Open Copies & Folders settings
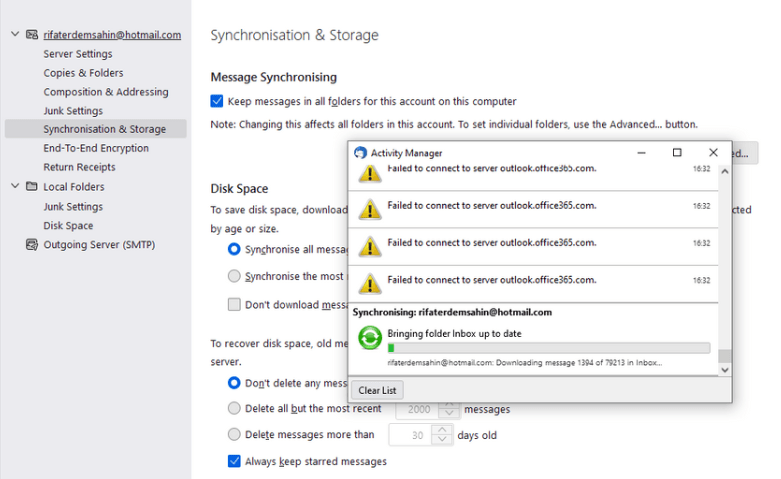Image resolution: width=781 pixels, height=479 pixels. coord(83,73)
